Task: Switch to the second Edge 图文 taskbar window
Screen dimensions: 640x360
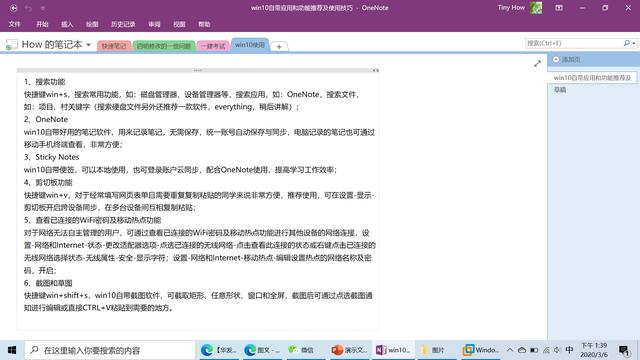Action: coord(262,350)
